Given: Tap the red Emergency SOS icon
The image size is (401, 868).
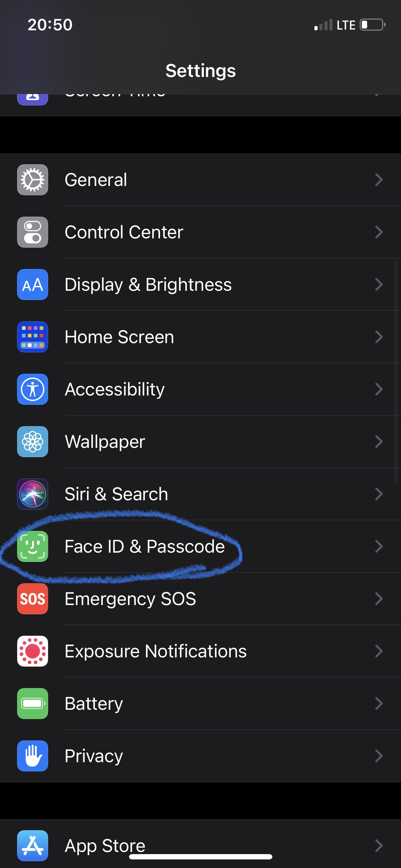Looking at the screenshot, I should (32, 599).
